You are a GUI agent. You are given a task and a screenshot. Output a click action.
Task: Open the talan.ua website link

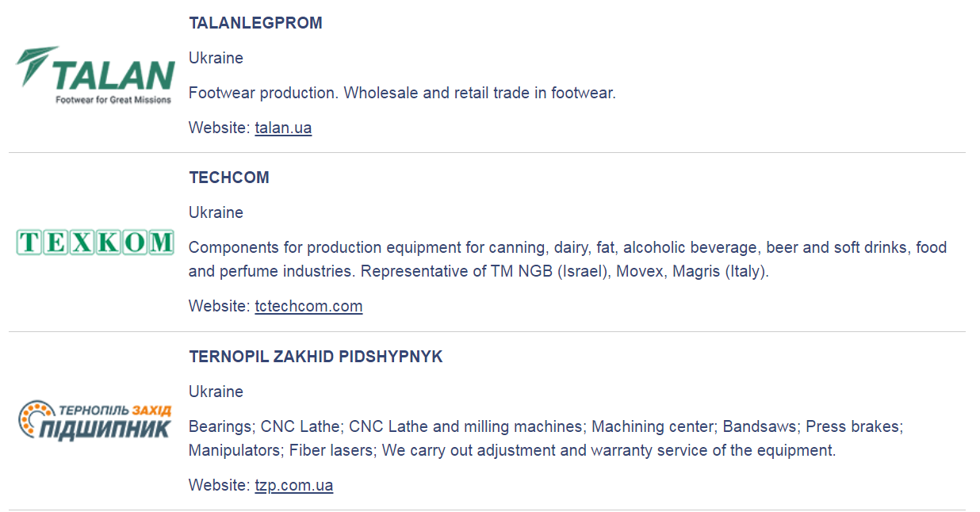(283, 128)
